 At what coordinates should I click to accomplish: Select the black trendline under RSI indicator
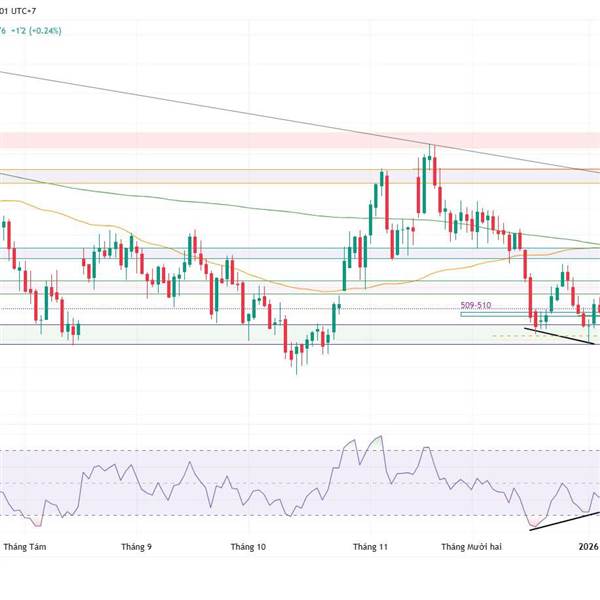tap(564, 521)
